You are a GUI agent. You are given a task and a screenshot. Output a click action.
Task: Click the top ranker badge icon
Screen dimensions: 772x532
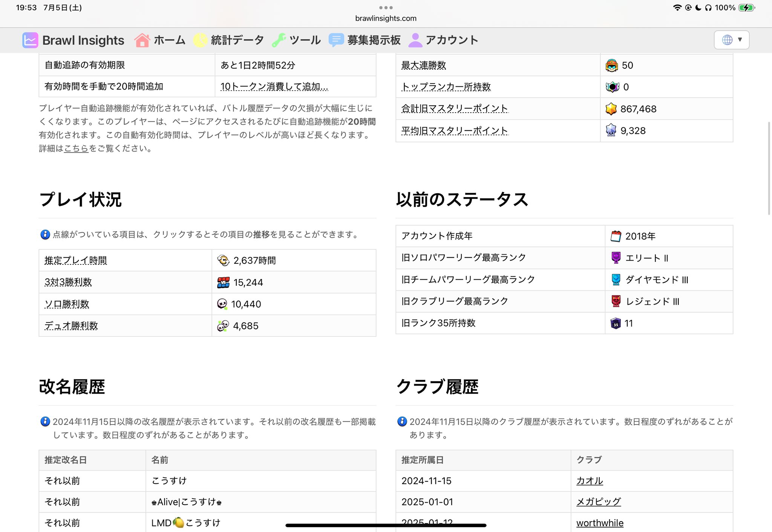tap(612, 87)
